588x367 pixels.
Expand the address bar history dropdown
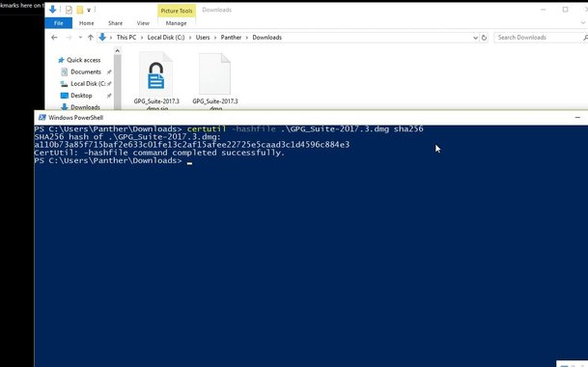[x=475, y=38]
